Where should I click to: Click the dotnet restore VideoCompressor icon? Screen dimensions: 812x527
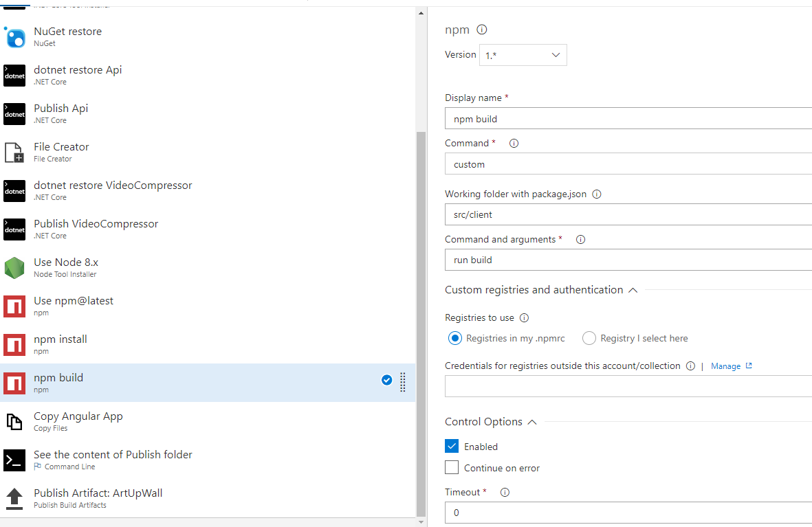point(14,191)
